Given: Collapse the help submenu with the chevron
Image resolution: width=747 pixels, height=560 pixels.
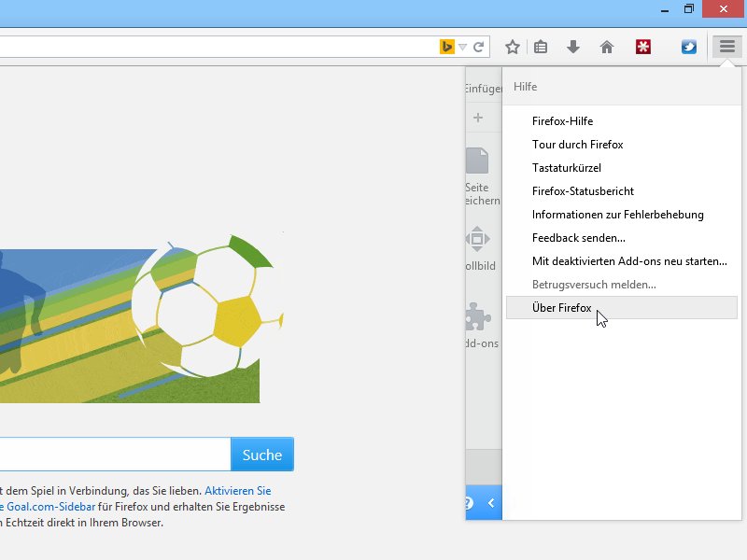Looking at the screenshot, I should coord(491,503).
